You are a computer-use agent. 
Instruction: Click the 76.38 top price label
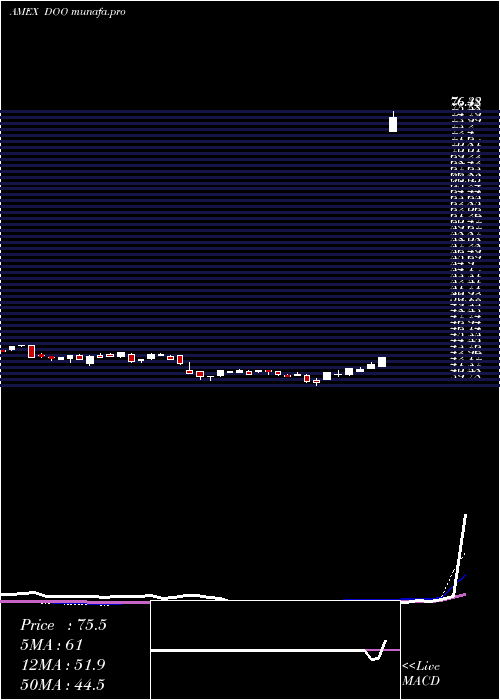[x=467, y=103]
